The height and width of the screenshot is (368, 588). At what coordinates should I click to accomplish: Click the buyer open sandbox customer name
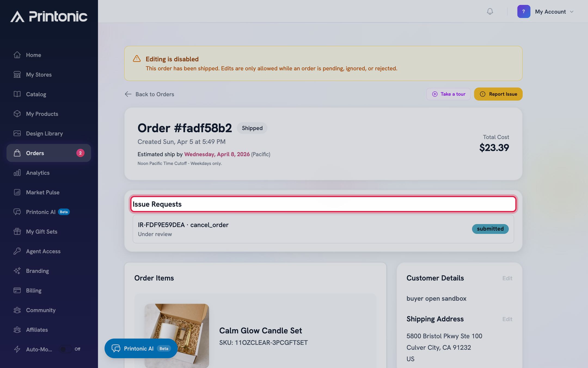click(436, 298)
